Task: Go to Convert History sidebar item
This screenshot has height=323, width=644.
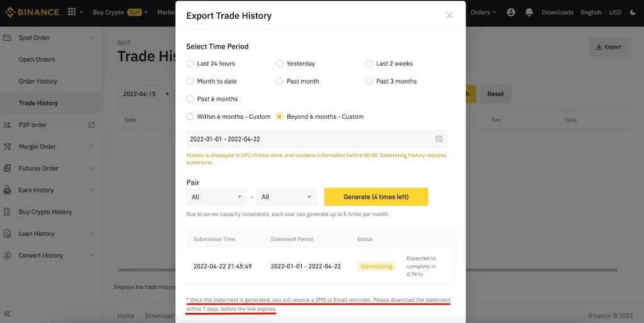Action: coord(41,255)
